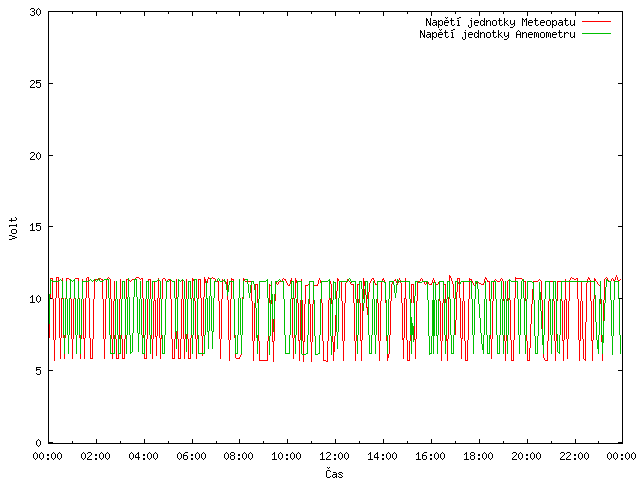Screen dimensions: 640x480
Task: Click the green legend line sample
Action: 596,33
